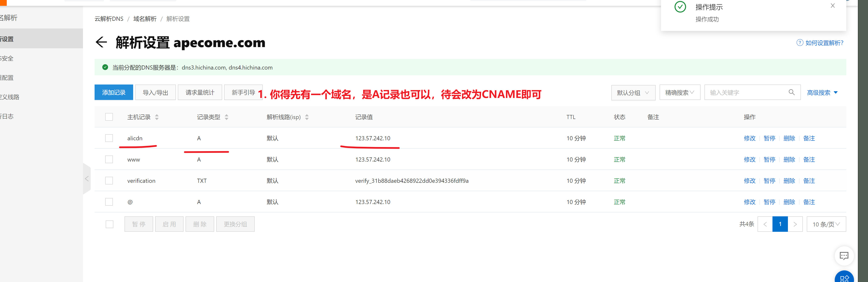
Task: Open the chat support bubble icon
Action: coord(844,256)
